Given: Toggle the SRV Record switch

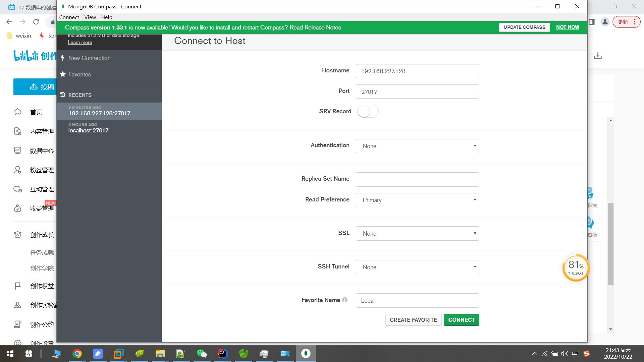Looking at the screenshot, I should (368, 111).
